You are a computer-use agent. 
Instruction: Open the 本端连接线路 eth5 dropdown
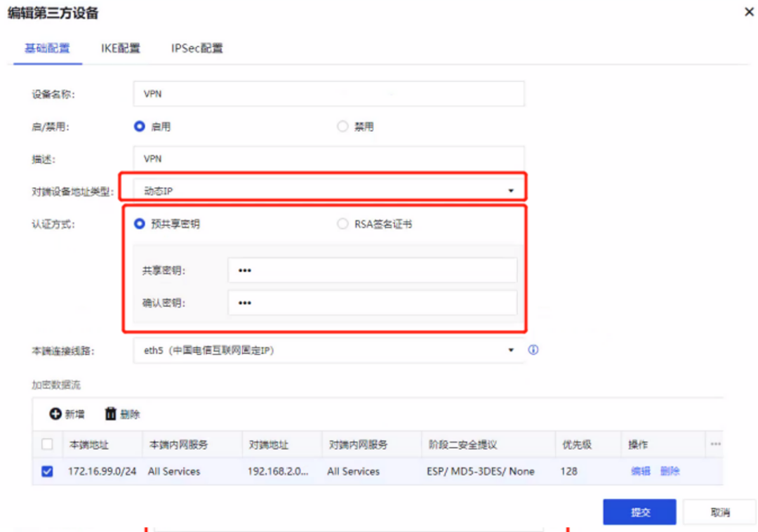[328, 350]
